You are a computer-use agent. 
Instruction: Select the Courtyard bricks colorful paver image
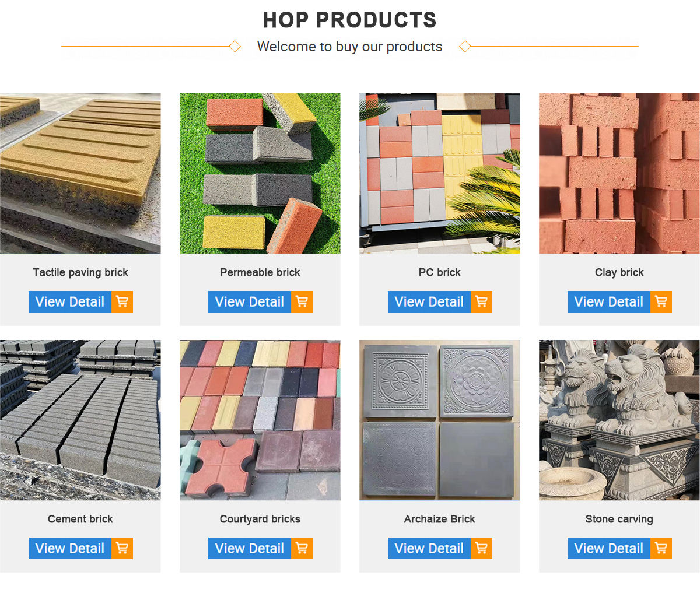point(260,420)
